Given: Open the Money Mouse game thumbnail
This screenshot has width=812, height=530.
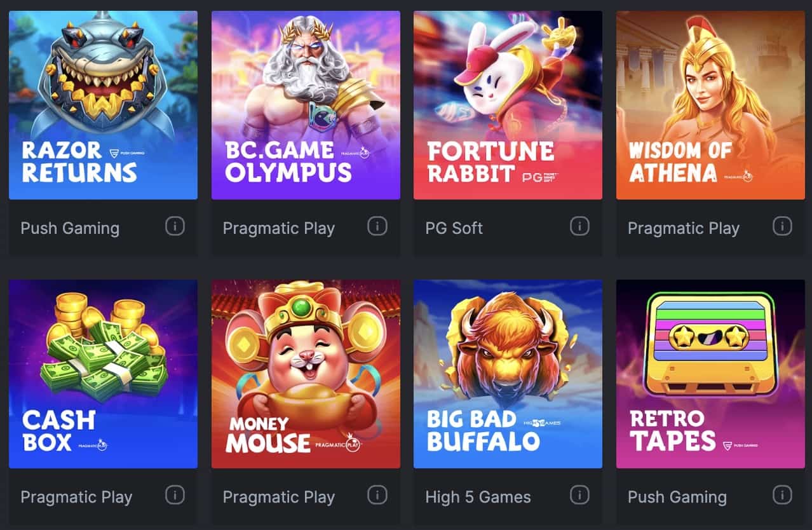Looking at the screenshot, I should click(x=306, y=374).
